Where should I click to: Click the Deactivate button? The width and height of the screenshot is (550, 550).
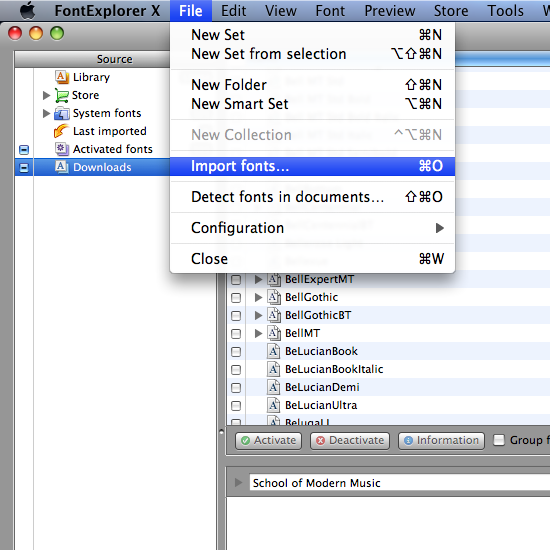(350, 440)
